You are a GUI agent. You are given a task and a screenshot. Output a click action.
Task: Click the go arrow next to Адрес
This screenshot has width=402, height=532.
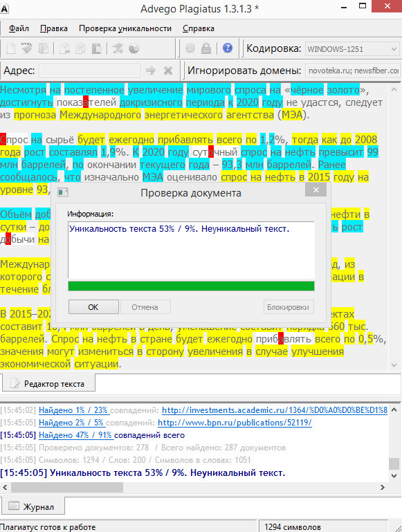(151, 71)
